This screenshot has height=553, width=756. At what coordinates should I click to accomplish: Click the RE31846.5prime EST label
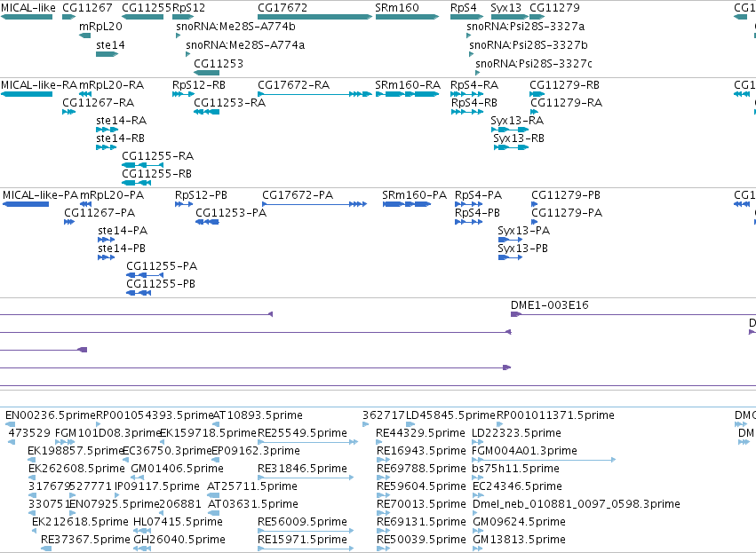(x=302, y=470)
